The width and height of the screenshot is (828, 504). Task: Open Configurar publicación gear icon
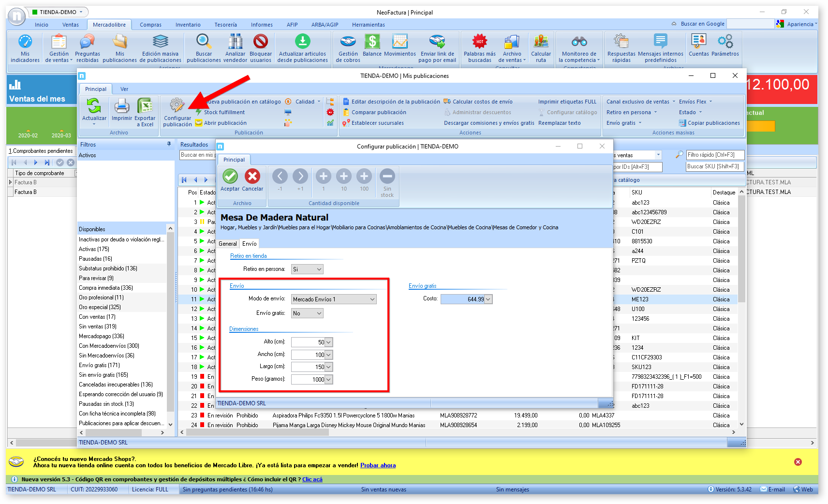click(x=177, y=105)
